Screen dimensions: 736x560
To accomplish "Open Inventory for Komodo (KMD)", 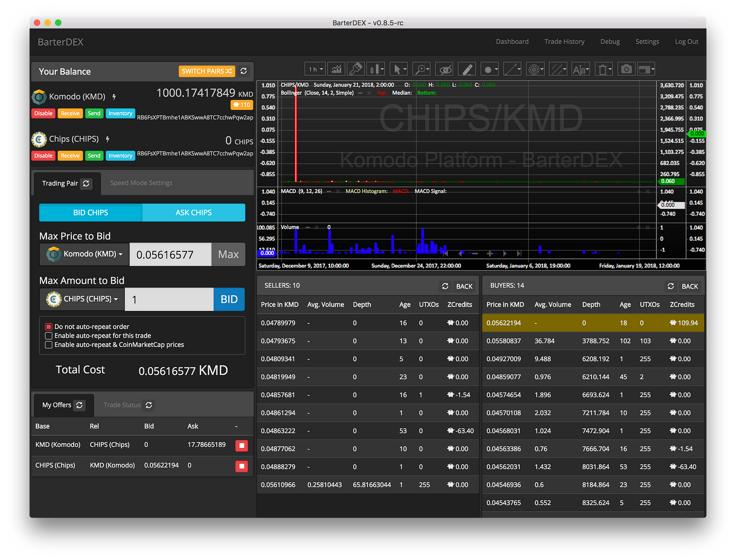I will [121, 113].
